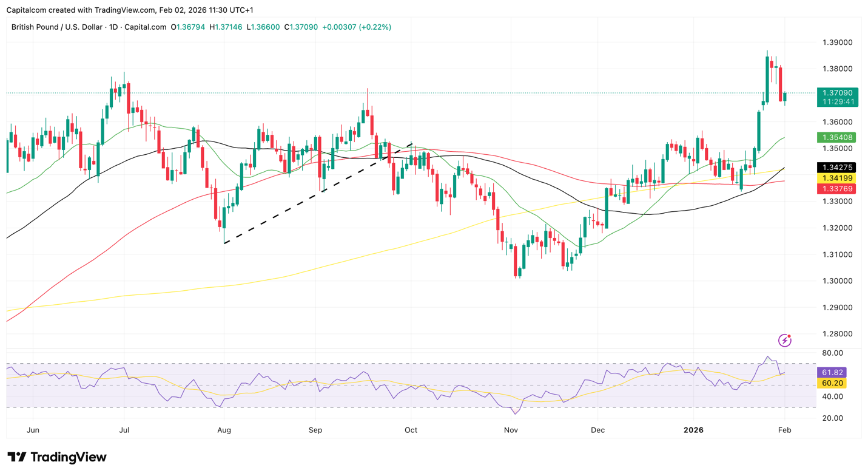Screen dimensions: 868x476
Task: Click the 80.00 level on RSI axis
Action: [833, 353]
